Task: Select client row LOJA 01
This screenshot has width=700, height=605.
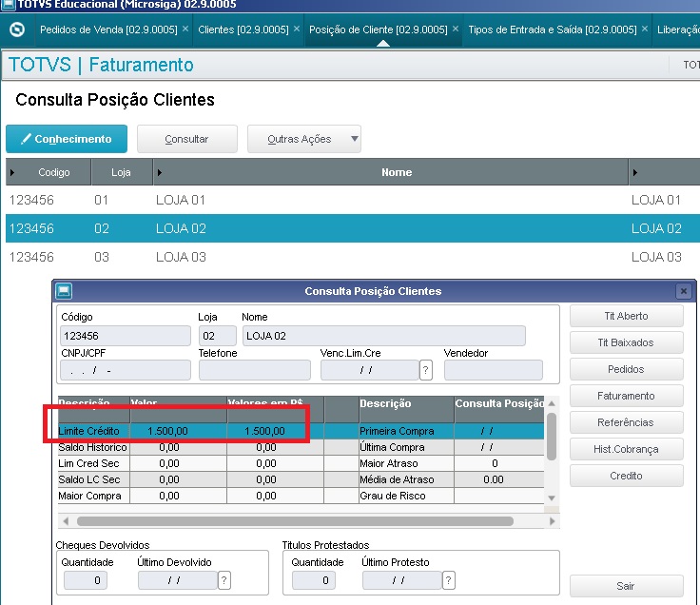Action: pos(353,200)
